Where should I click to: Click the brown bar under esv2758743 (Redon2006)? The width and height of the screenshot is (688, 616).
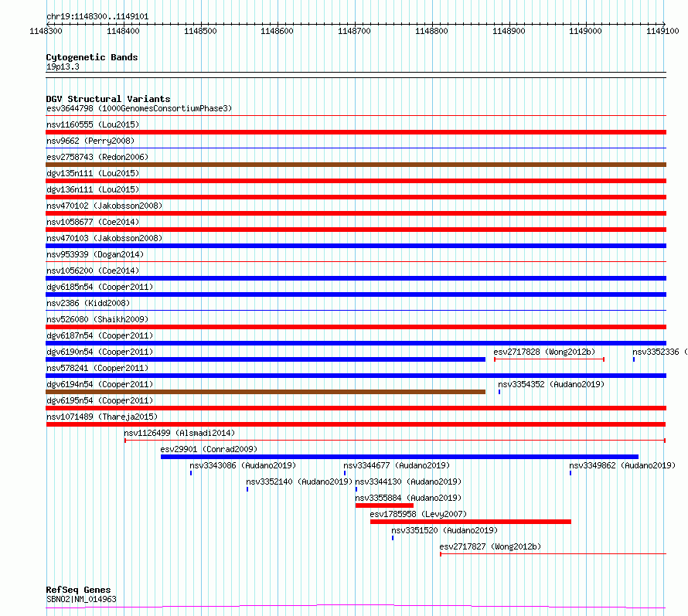356,165
